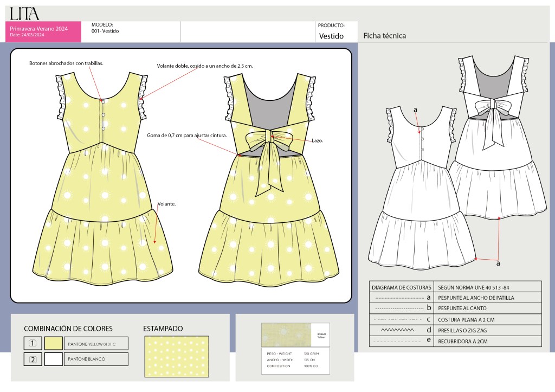Click the Pantone Yellow 0131 C swatch

tap(54, 344)
